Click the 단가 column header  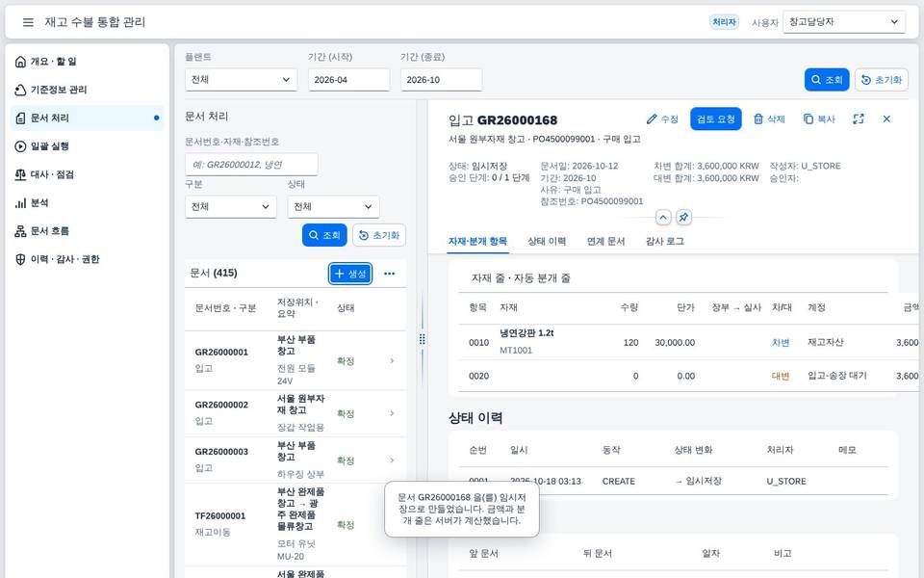tap(686, 307)
